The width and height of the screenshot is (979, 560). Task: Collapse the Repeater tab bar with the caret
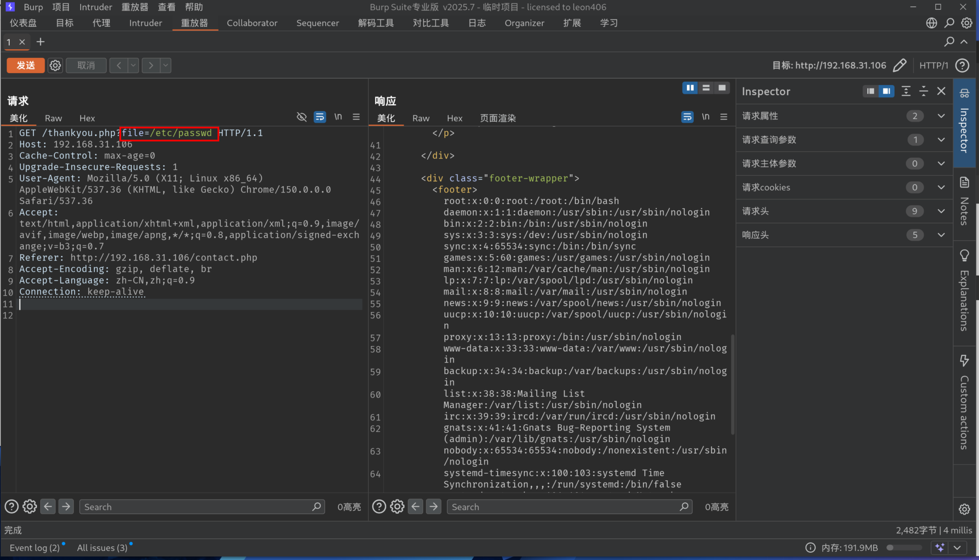pyautogui.click(x=964, y=42)
